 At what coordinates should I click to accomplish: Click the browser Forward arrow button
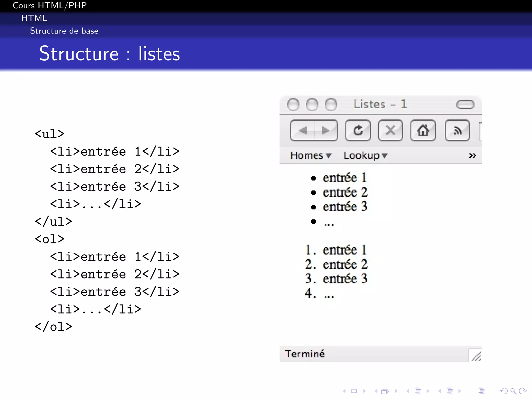pyautogui.click(x=326, y=130)
